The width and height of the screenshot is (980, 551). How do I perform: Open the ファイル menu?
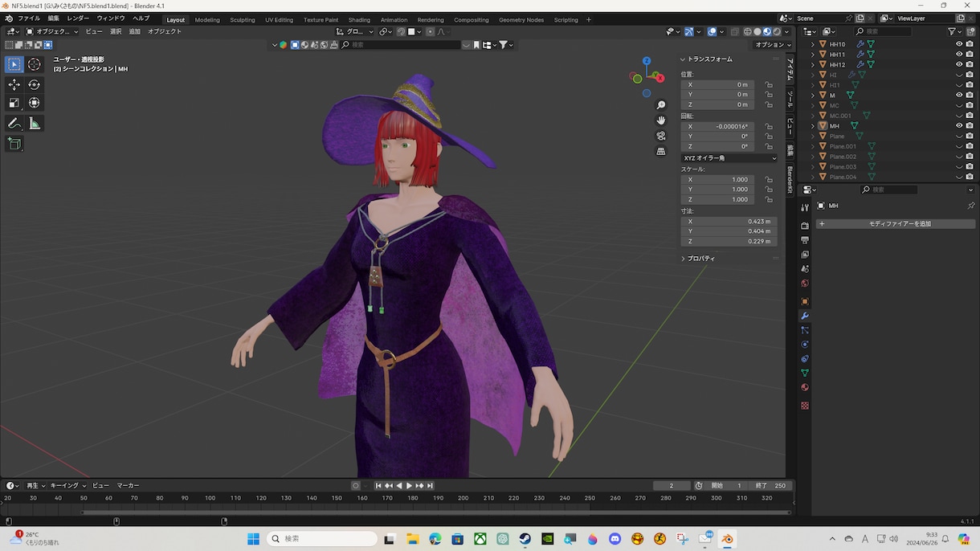coord(28,18)
